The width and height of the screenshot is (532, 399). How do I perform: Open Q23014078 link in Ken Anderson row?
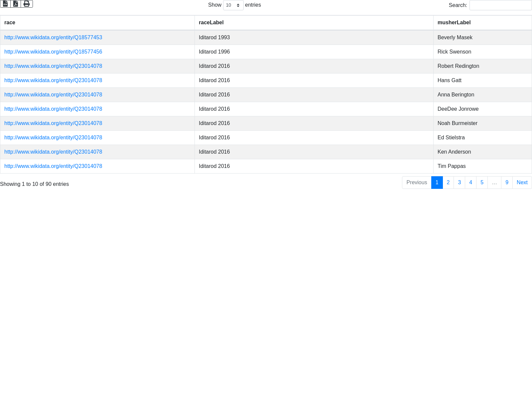[x=53, y=152]
